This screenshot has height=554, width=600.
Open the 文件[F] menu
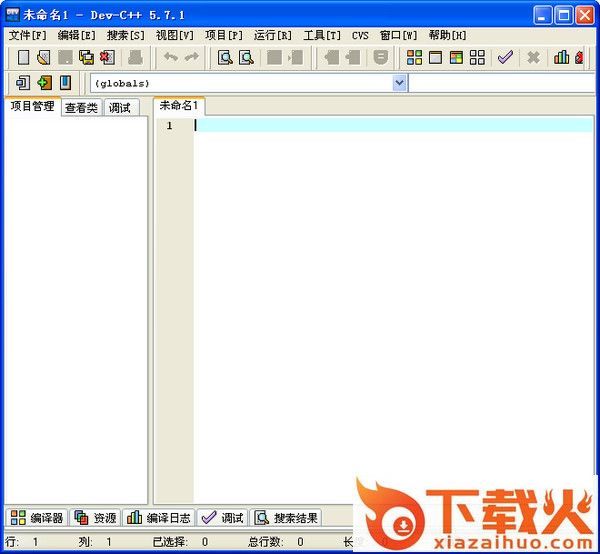tap(27, 35)
